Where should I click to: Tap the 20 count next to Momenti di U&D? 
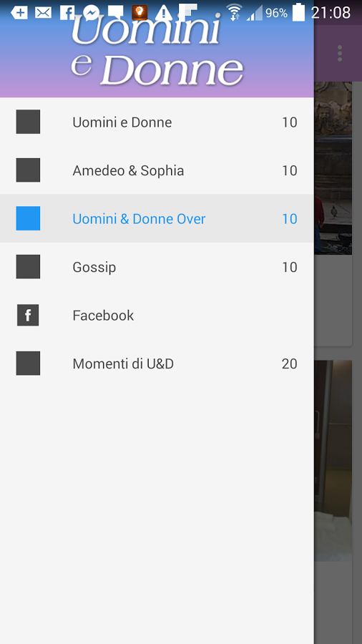tap(289, 364)
